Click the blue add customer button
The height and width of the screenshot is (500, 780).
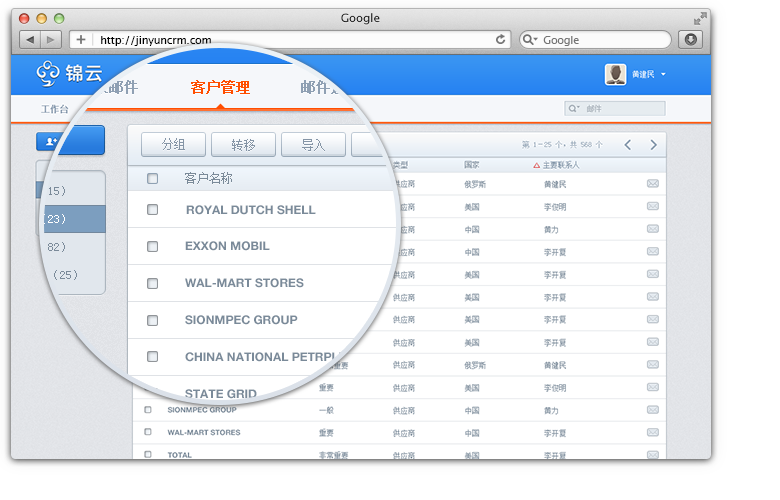pyautogui.click(x=70, y=142)
